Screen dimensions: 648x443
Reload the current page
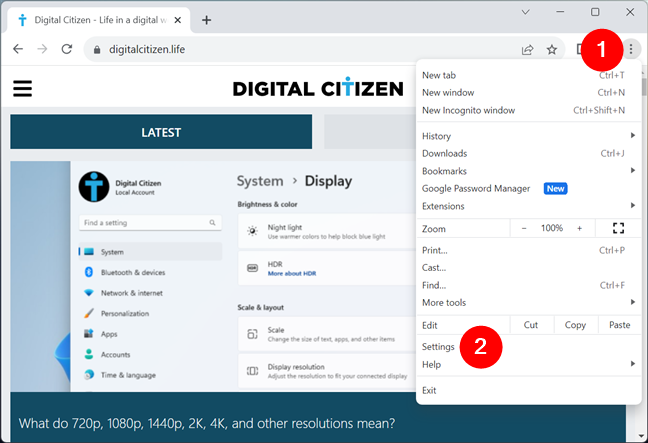[67, 49]
